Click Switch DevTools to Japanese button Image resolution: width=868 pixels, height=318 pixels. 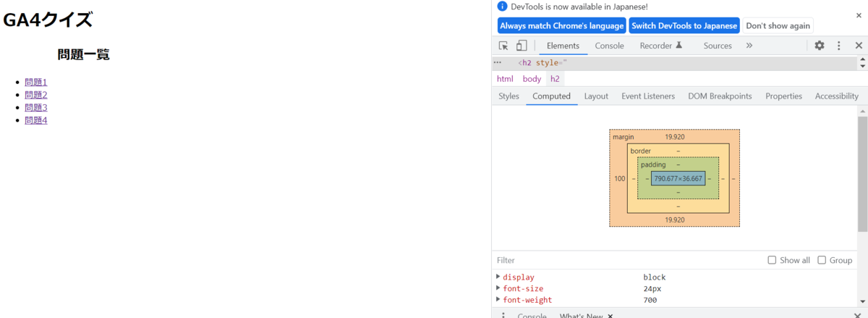click(684, 25)
